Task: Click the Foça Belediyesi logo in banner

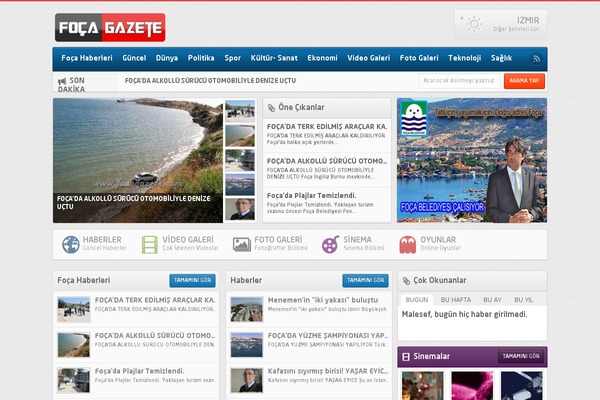Action: point(414,119)
